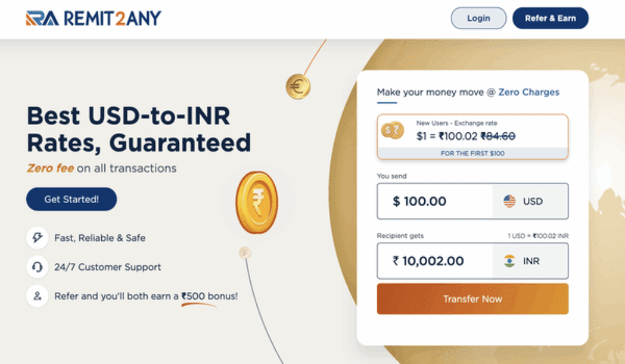The height and width of the screenshot is (364, 625).
Task: Edit the Recipient gets amount field
Action: 435,261
